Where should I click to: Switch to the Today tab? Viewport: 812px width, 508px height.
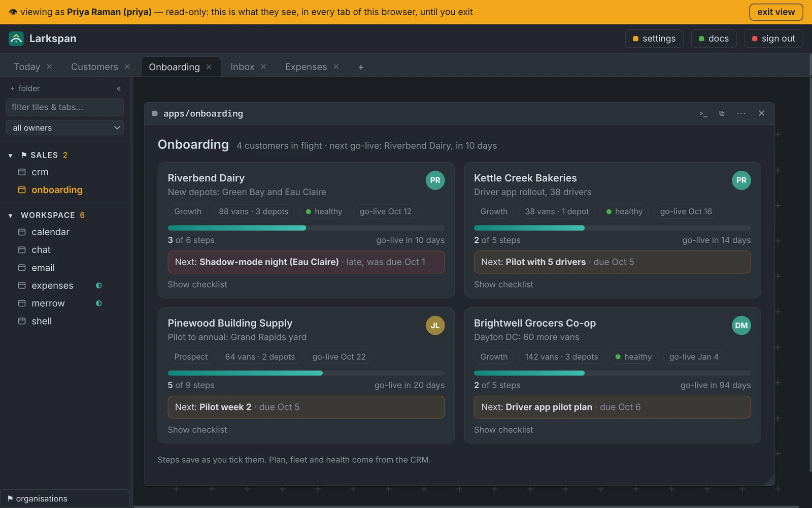pyautogui.click(x=27, y=67)
